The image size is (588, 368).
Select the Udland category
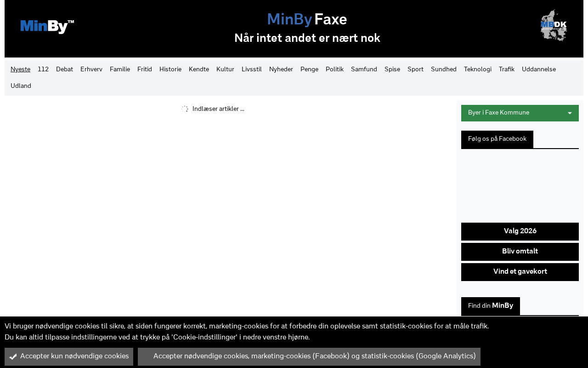pos(21,86)
